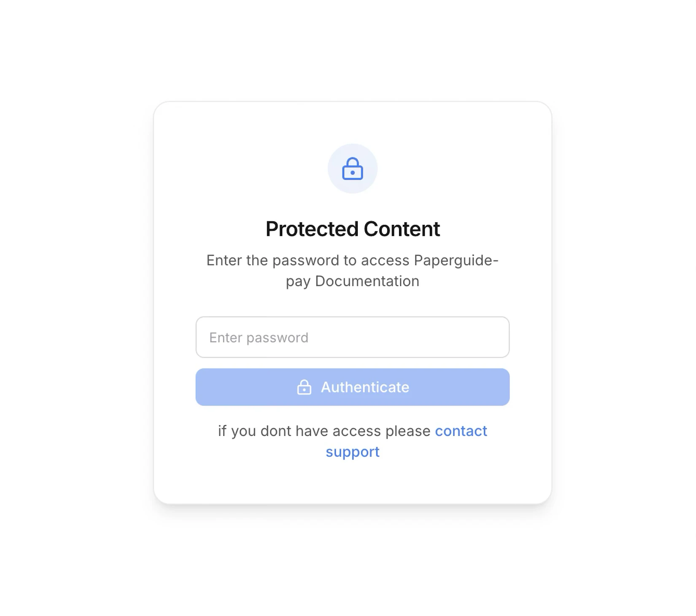Click the "Authenticate" label text
The height and width of the screenshot is (616, 696).
coord(365,387)
